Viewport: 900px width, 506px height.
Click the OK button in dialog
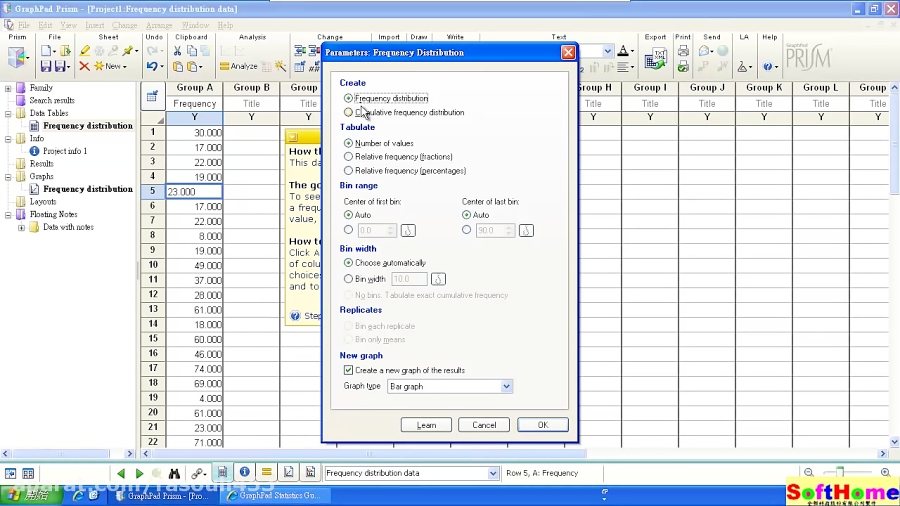pyautogui.click(x=542, y=425)
